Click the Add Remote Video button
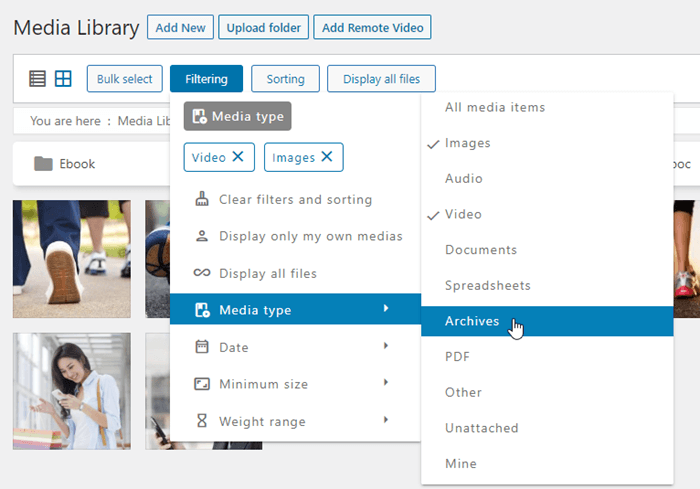The height and width of the screenshot is (489, 700). pyautogui.click(x=372, y=27)
